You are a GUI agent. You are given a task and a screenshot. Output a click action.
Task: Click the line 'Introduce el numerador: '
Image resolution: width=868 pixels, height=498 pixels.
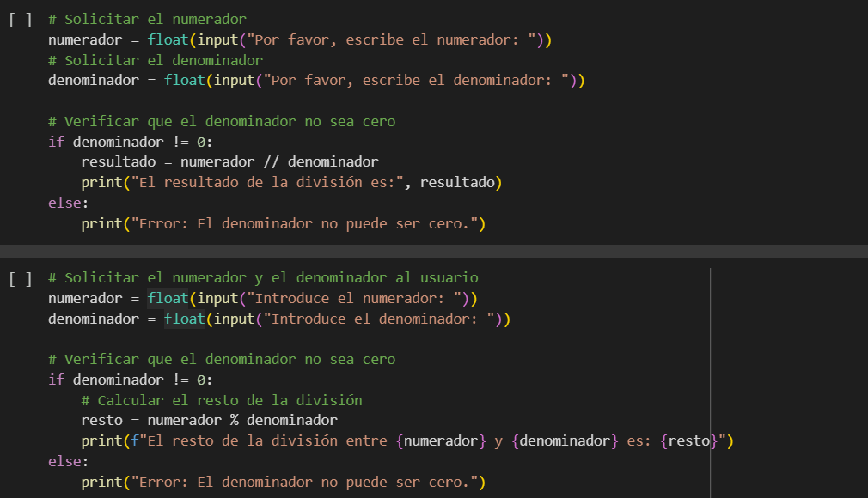(x=263, y=299)
